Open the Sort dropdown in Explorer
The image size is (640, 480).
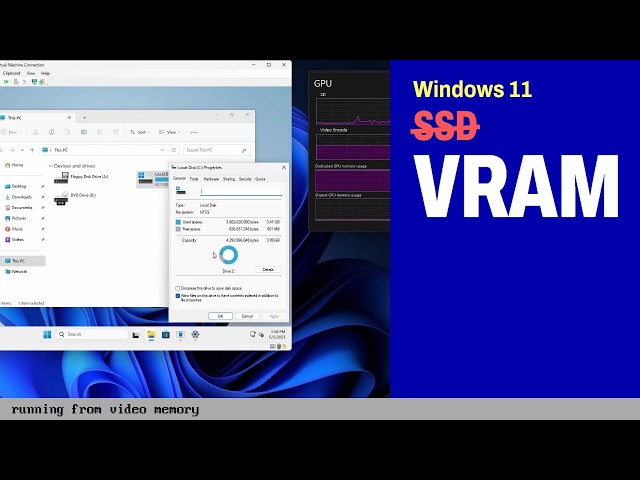[x=139, y=132]
